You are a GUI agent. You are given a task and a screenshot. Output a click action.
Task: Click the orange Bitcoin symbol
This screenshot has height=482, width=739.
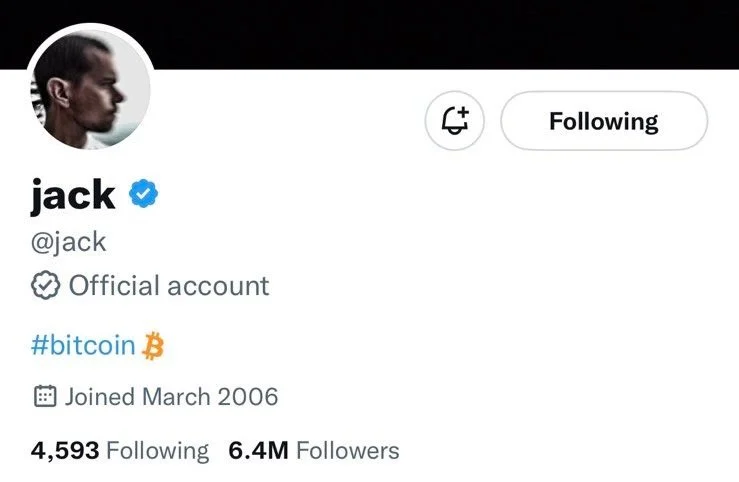[x=153, y=346]
